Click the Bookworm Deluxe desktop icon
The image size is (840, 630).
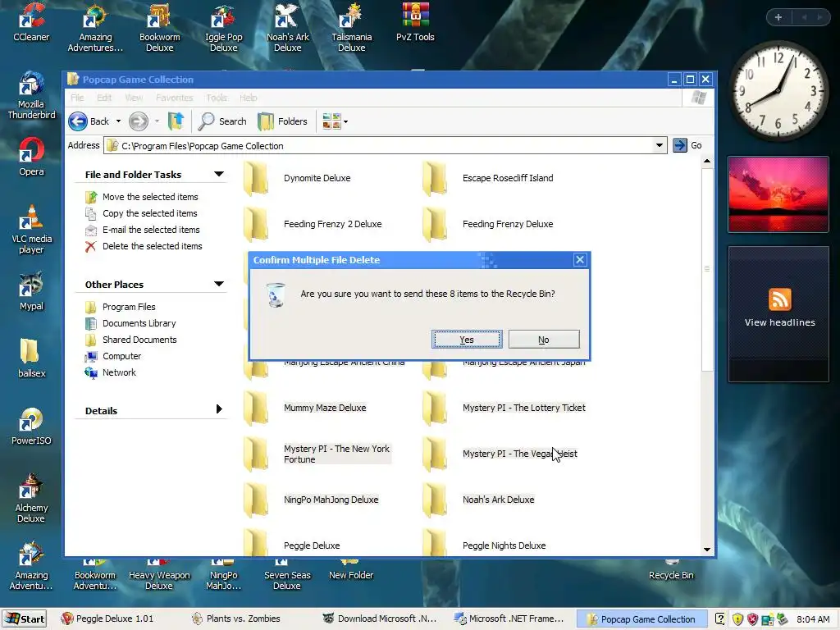160,27
